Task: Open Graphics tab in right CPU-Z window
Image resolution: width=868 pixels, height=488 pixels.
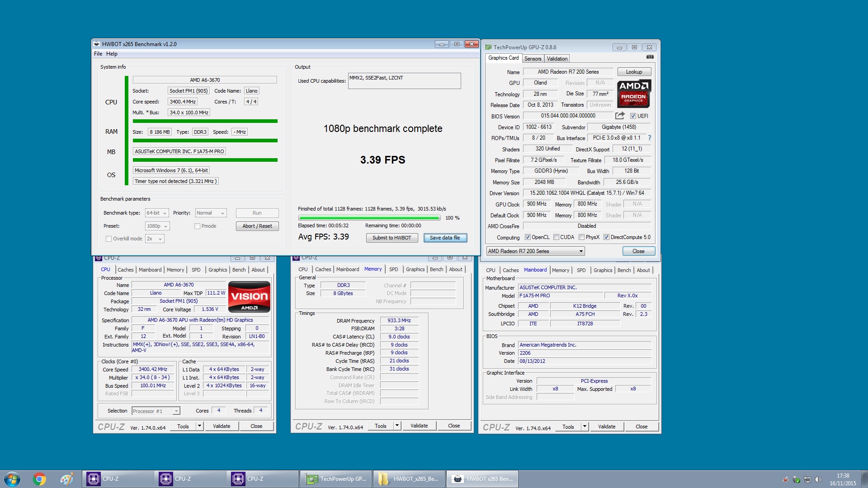Action: coord(603,270)
